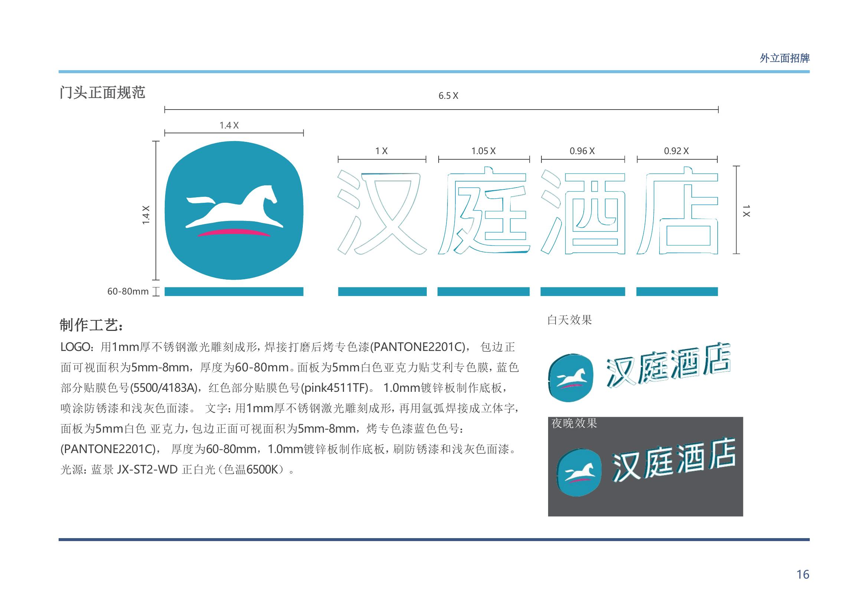Click the 6.5 X dimension label
This screenshot has height=615, width=868.
pyautogui.click(x=448, y=96)
